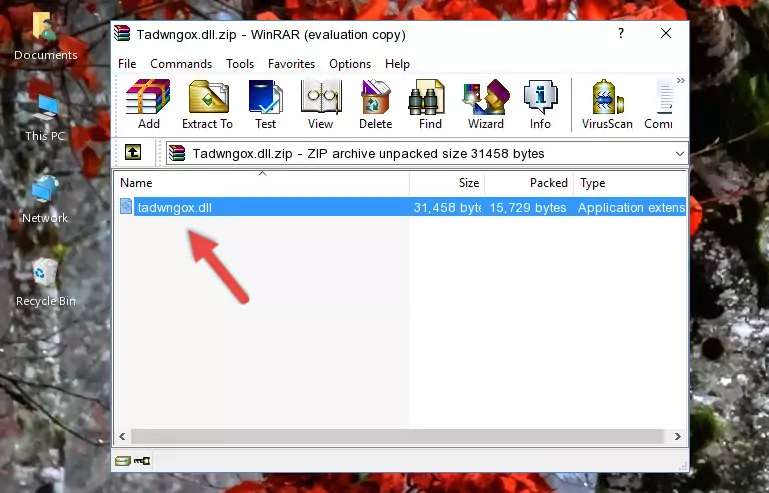The image size is (769, 493).
Task: Click the Test archive icon
Action: click(265, 104)
